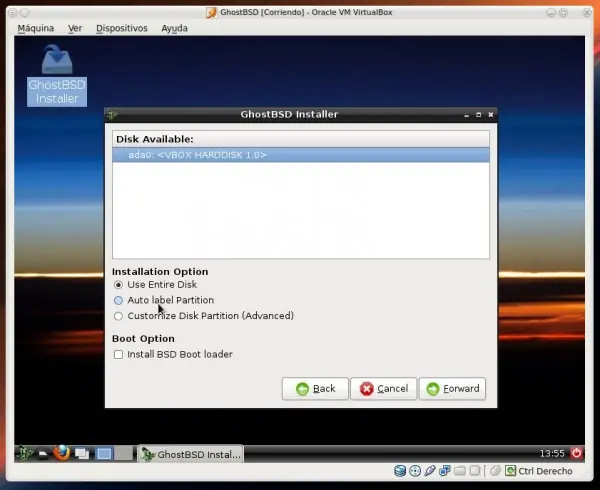Select disk ada0: <VBOX HARDDISK 1.0>

[x=301, y=155]
